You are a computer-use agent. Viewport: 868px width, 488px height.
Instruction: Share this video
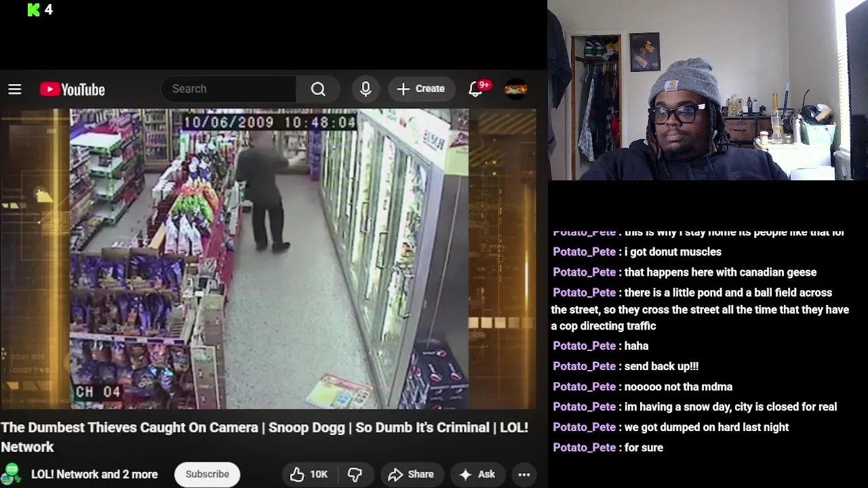[x=411, y=474]
